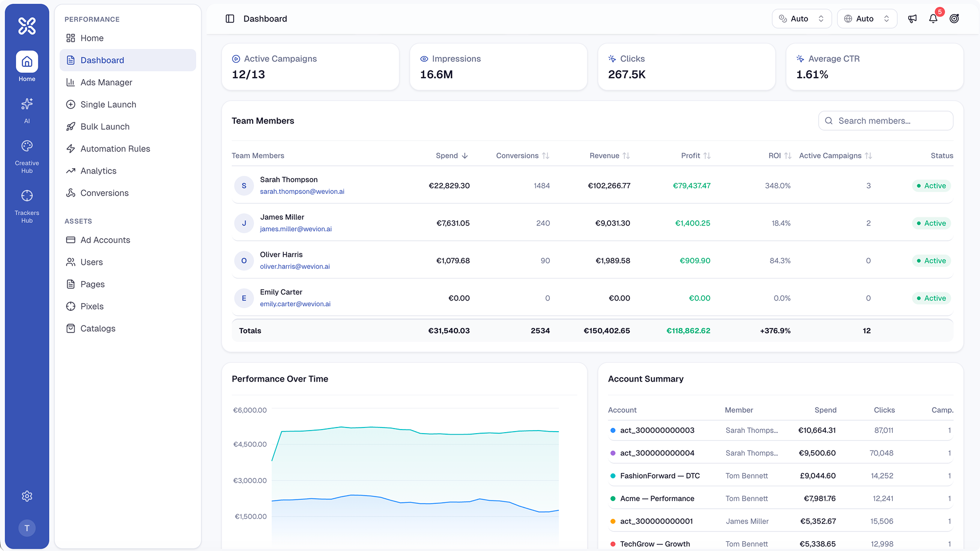
Task: Click the magnifier in the members search box
Action: [830, 120]
